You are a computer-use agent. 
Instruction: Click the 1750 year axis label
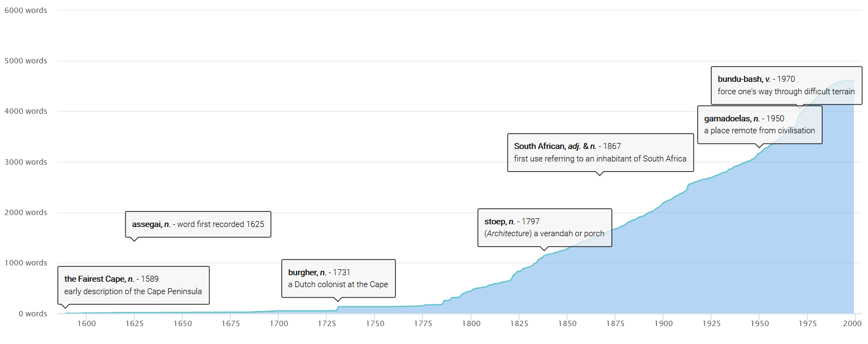(x=375, y=323)
